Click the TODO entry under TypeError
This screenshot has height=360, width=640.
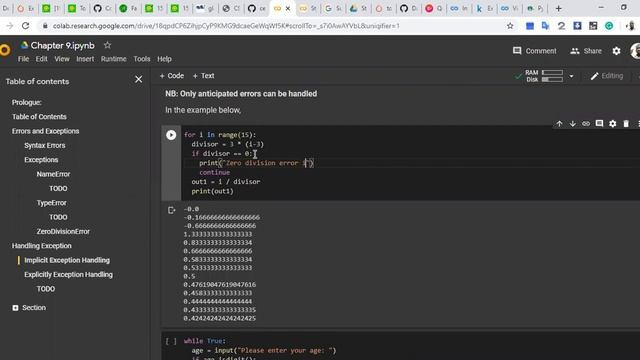click(58, 217)
